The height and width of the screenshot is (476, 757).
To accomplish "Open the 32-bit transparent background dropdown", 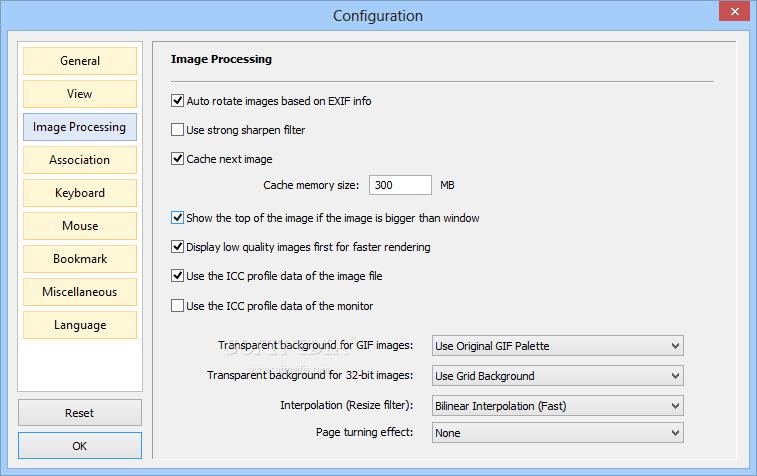I will click(558, 376).
